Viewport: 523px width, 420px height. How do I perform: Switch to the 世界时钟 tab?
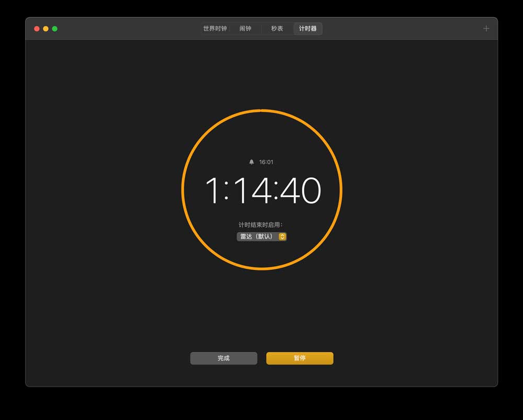(x=215, y=29)
